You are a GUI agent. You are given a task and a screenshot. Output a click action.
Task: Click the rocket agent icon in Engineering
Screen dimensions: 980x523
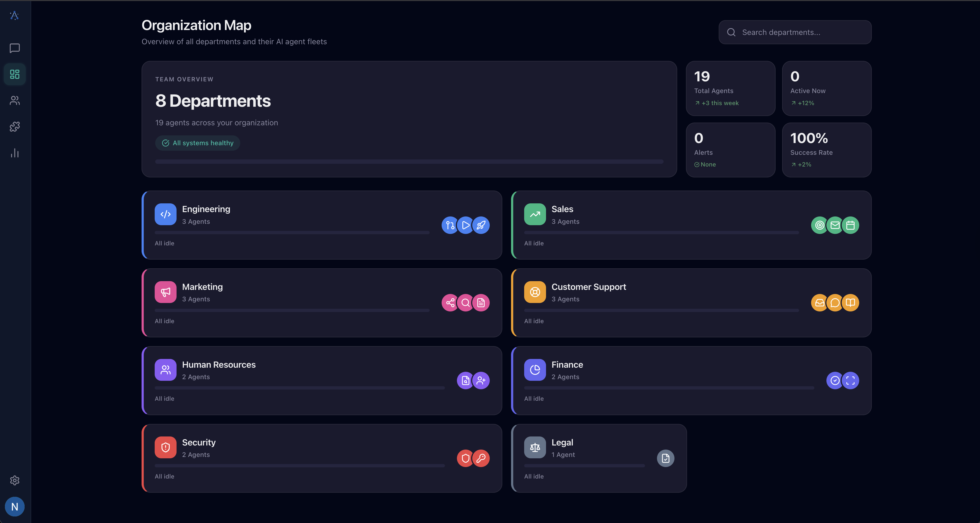[481, 225]
